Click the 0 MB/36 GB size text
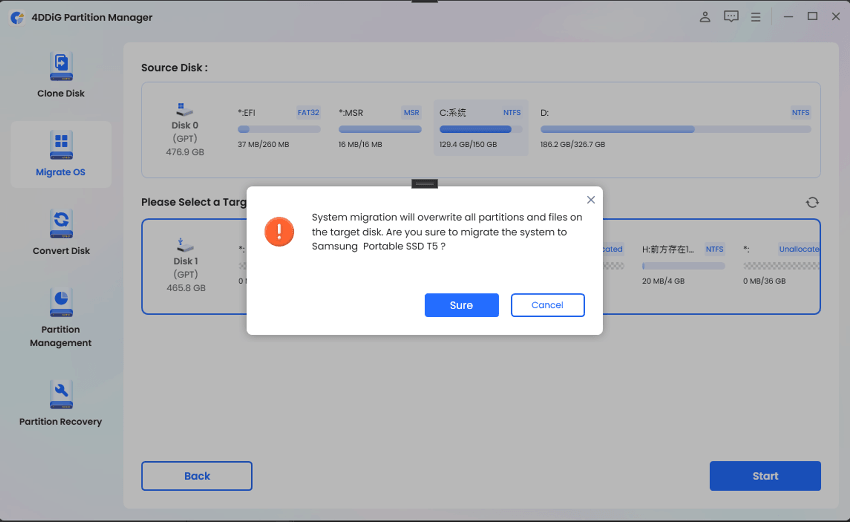The height and width of the screenshot is (522, 850). (764, 281)
